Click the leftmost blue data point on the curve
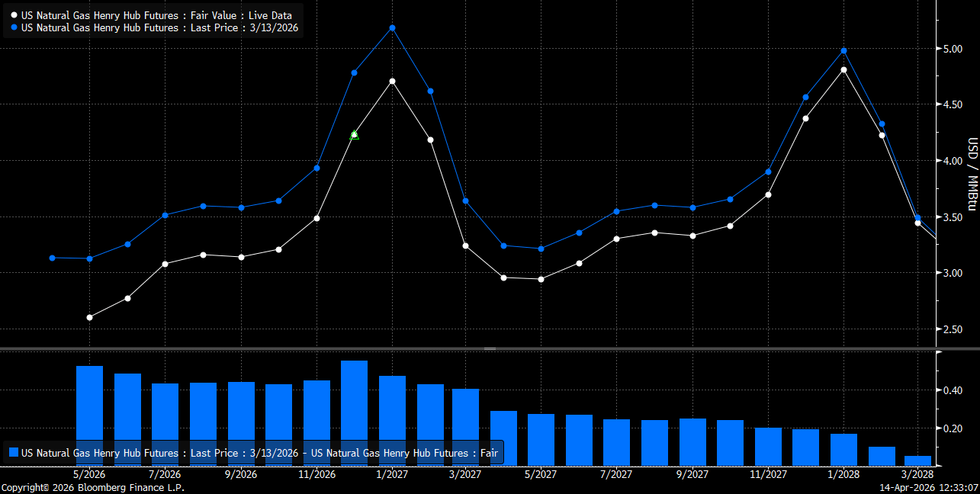Screen dimensions: 980x494 (x=52, y=258)
